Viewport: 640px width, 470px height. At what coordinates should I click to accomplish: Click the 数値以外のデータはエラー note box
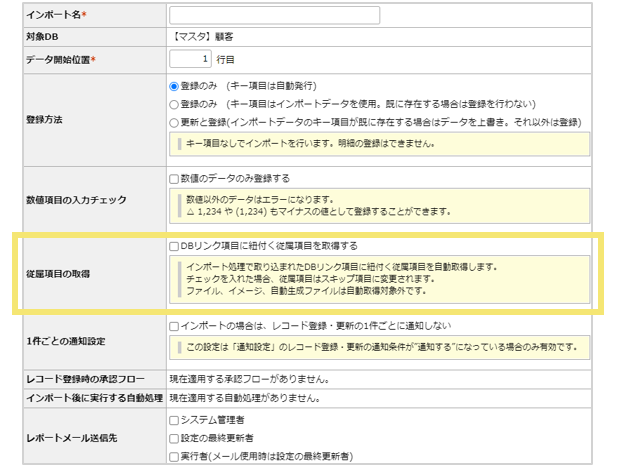(378, 206)
